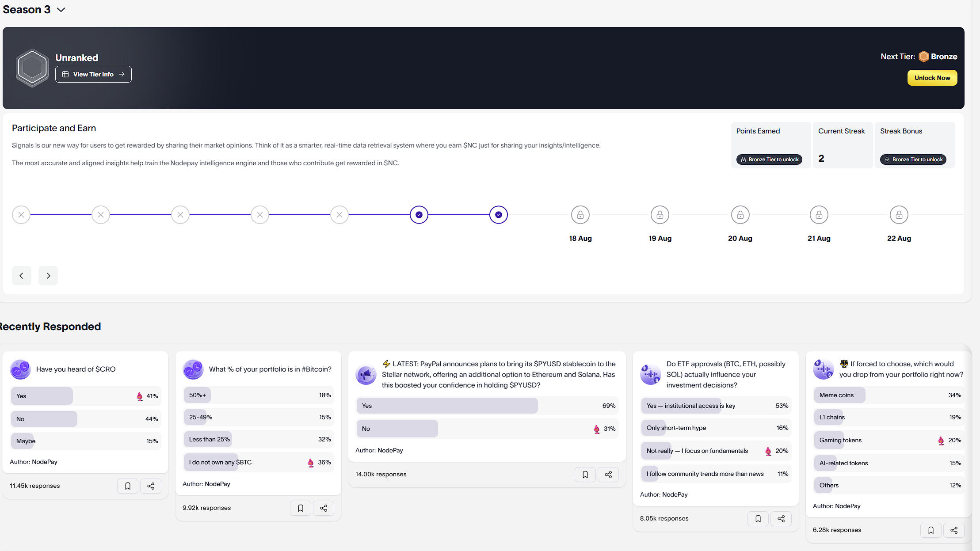The image size is (980, 551).
Task: Share the ETF approvals poll
Action: (781, 519)
